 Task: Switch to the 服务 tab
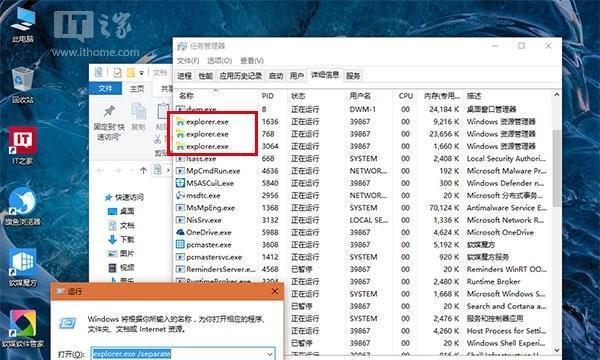pos(353,76)
